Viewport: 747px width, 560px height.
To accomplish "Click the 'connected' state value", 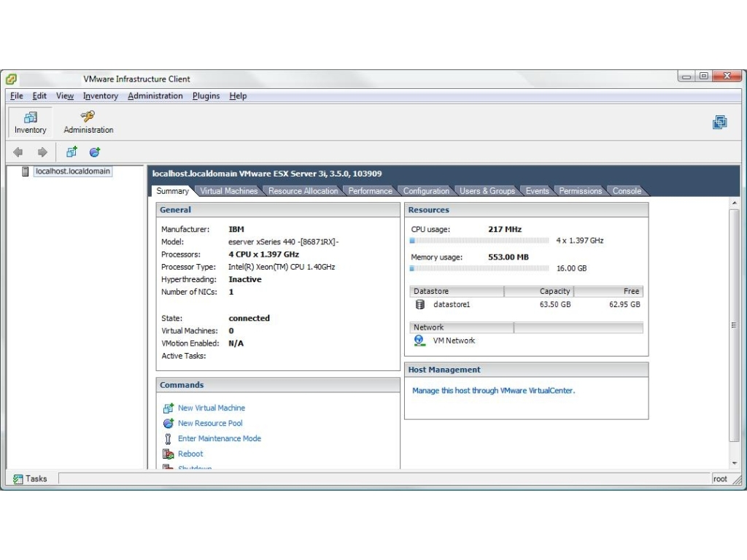I will [249, 318].
